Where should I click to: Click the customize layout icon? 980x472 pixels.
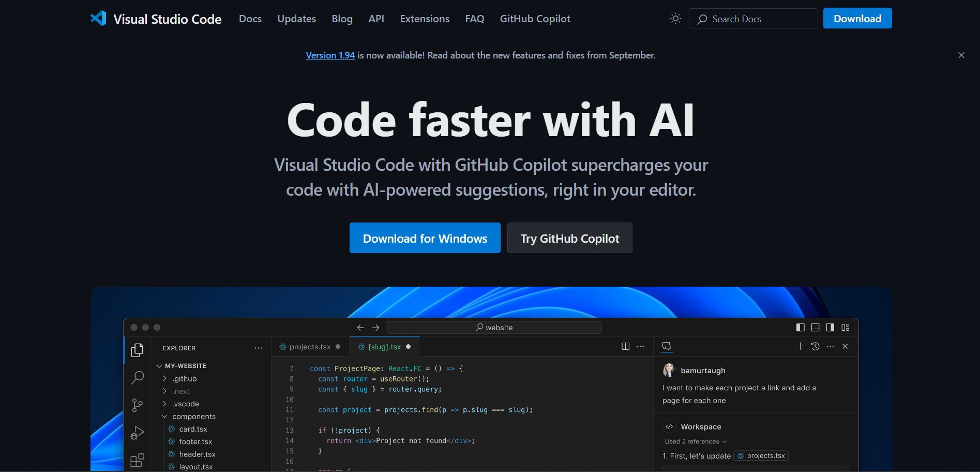click(x=846, y=328)
